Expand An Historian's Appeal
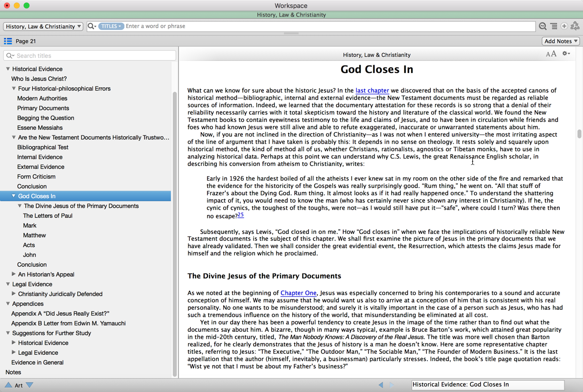The width and height of the screenshot is (583, 392). 14,274
